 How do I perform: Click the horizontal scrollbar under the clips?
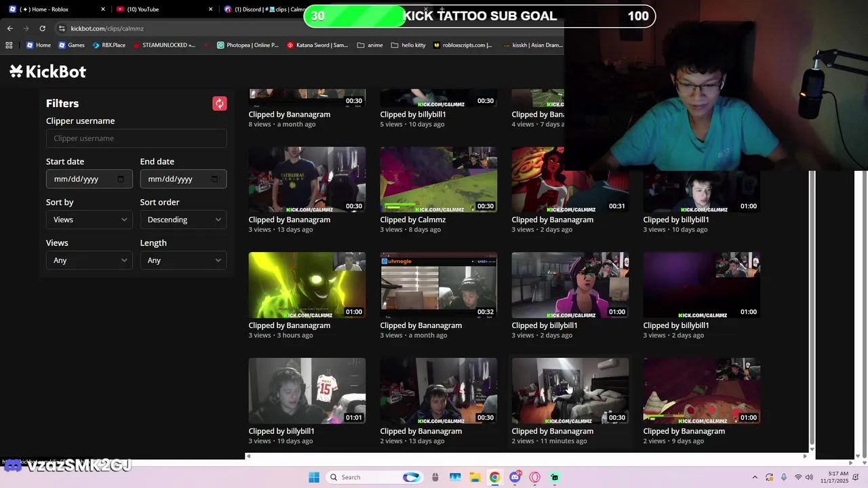[x=528, y=456]
